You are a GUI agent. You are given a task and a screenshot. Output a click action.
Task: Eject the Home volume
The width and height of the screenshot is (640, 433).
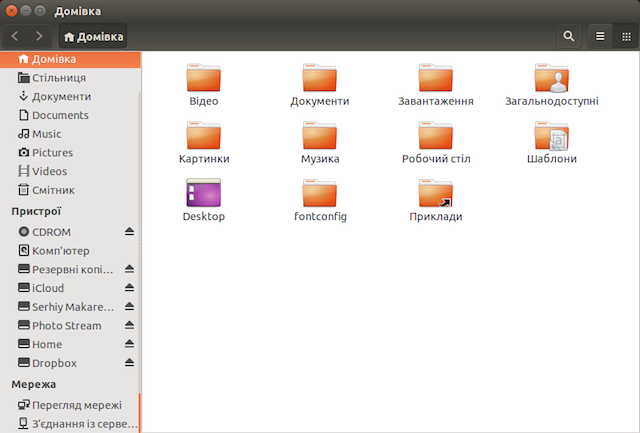pyautogui.click(x=129, y=344)
